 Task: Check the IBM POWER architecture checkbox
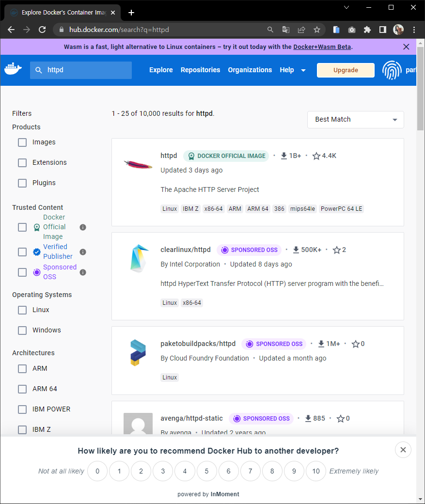click(x=22, y=409)
